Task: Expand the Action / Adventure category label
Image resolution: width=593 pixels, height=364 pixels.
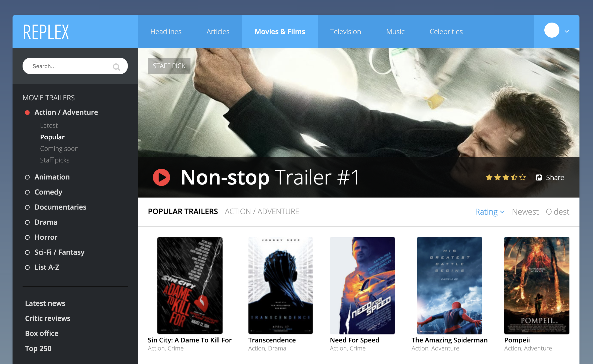Action: [x=66, y=112]
